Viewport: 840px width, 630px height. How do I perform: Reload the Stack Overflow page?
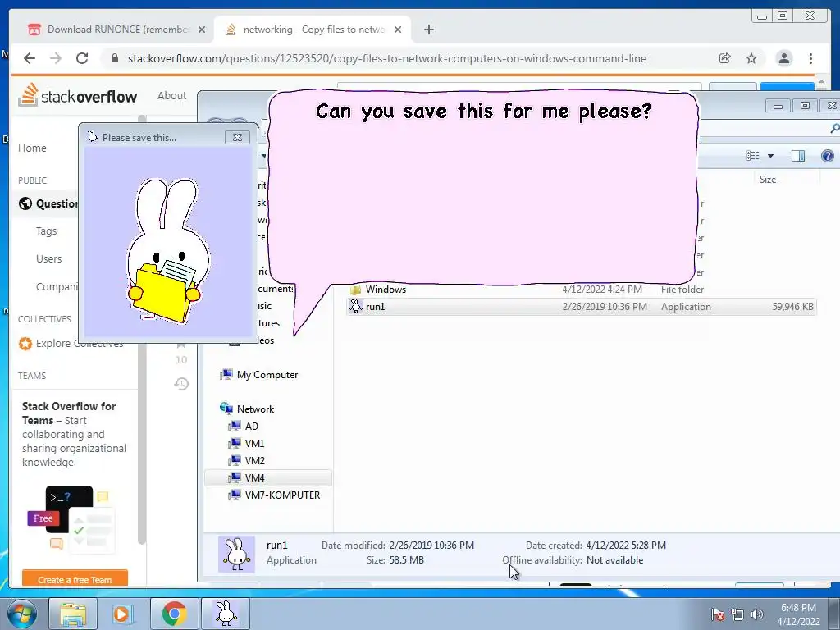pyautogui.click(x=82, y=58)
